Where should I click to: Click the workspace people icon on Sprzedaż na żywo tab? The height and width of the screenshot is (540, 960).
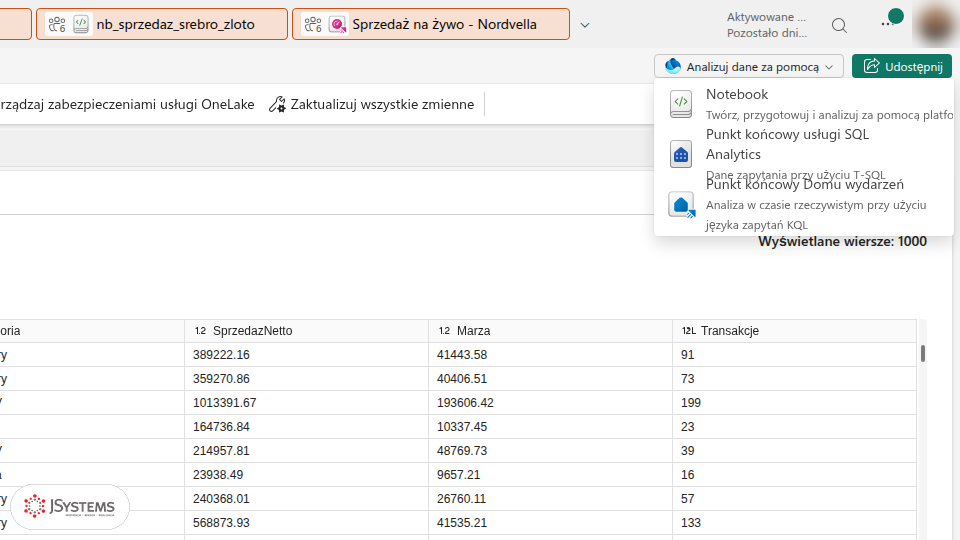(313, 24)
